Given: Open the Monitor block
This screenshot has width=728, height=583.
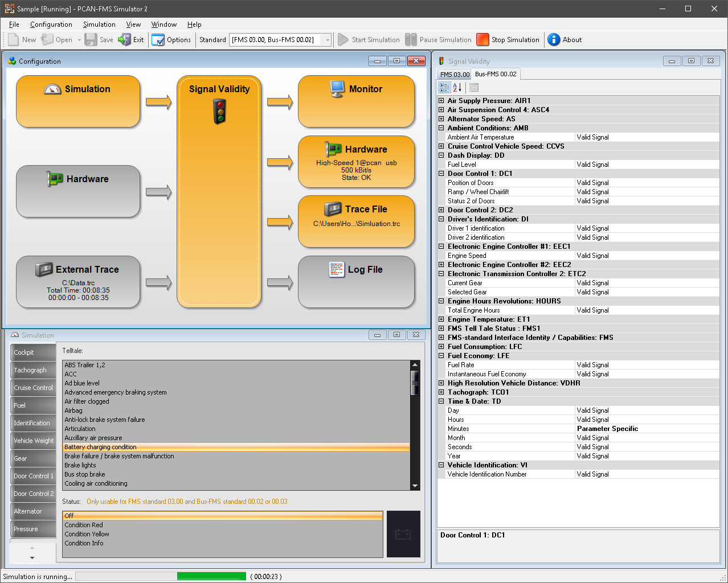Looking at the screenshot, I should 357,101.
